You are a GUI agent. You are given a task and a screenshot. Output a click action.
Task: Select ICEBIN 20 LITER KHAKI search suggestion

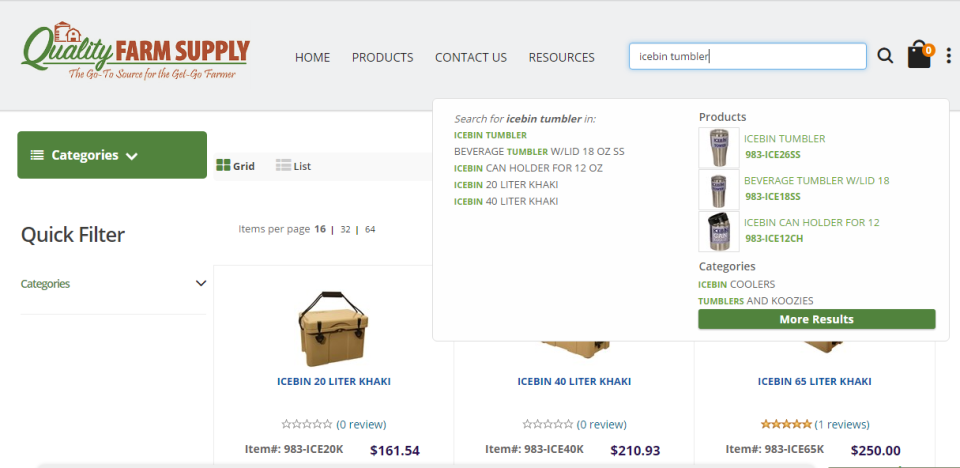click(x=506, y=184)
